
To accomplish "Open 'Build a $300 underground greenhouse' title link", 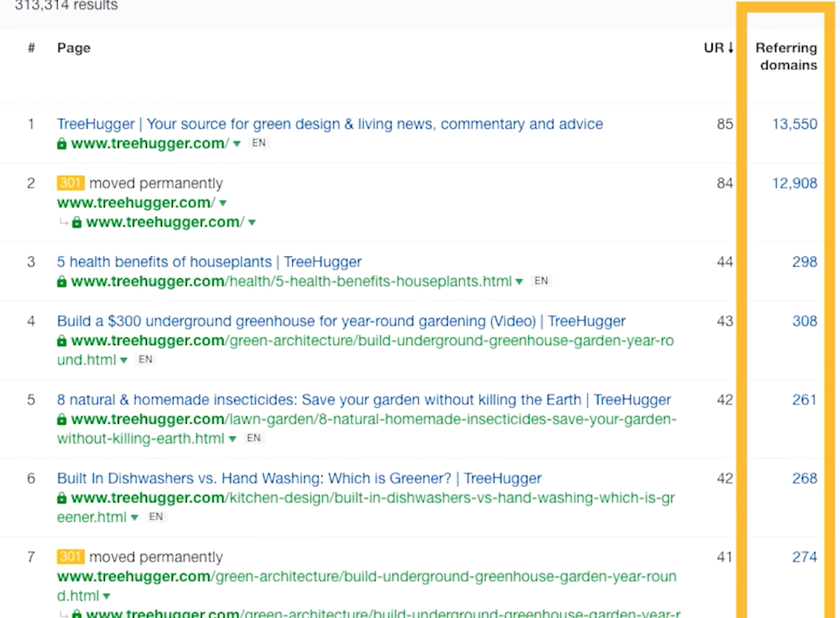I will click(341, 321).
